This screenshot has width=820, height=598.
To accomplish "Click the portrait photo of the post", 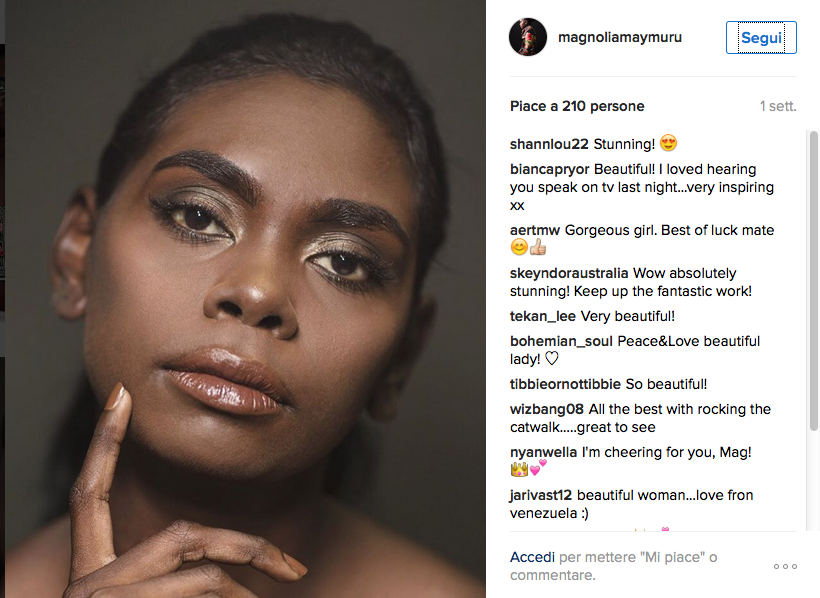I will [x=245, y=300].
